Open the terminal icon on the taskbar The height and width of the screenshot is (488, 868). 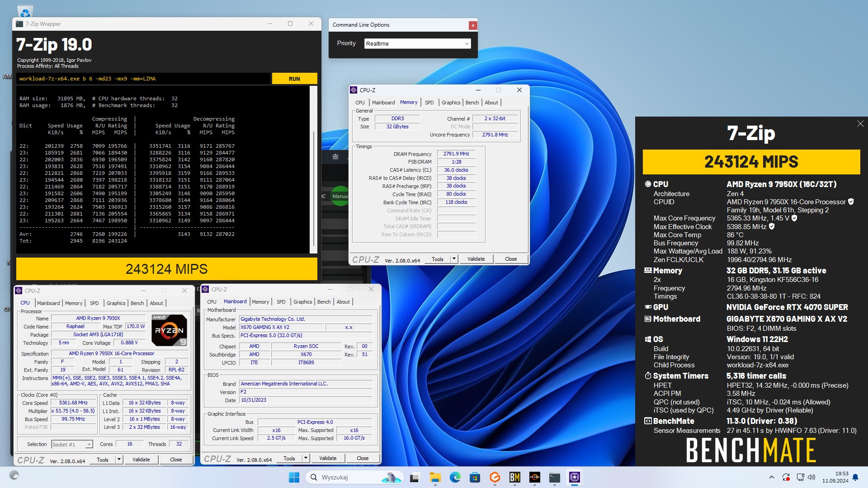click(554, 477)
